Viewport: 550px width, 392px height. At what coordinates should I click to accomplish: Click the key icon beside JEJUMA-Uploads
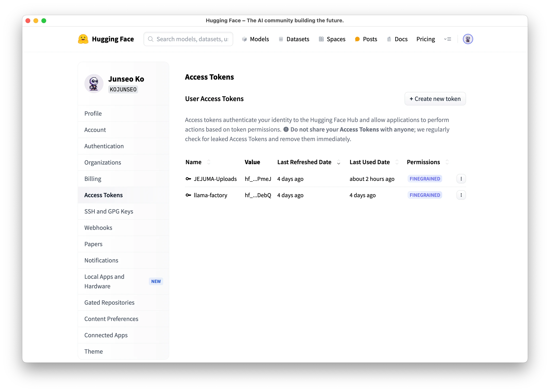pos(188,179)
